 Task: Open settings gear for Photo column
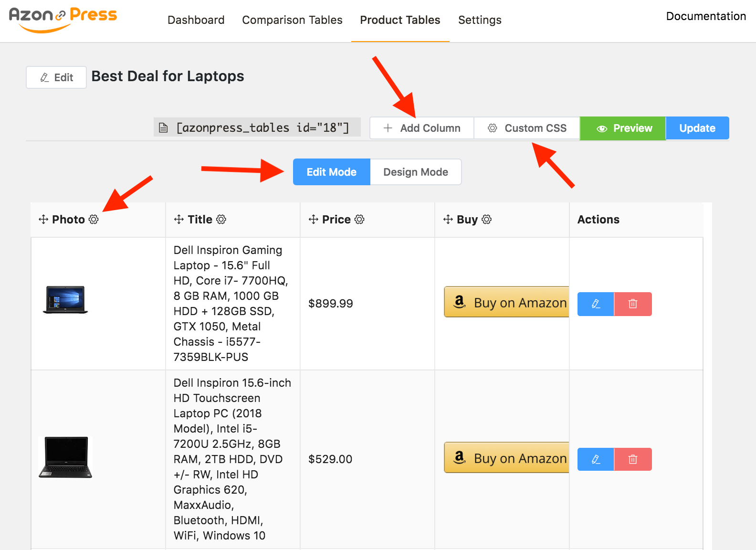click(94, 219)
